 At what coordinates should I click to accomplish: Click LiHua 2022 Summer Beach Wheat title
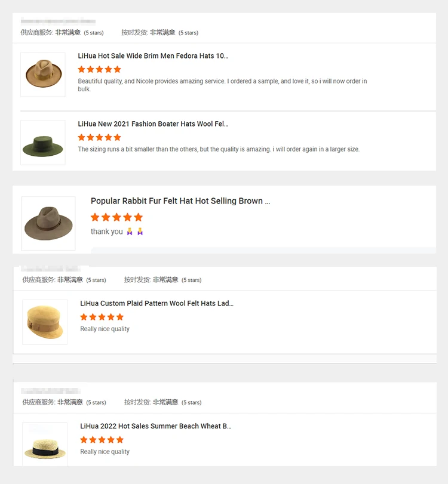[x=155, y=426]
